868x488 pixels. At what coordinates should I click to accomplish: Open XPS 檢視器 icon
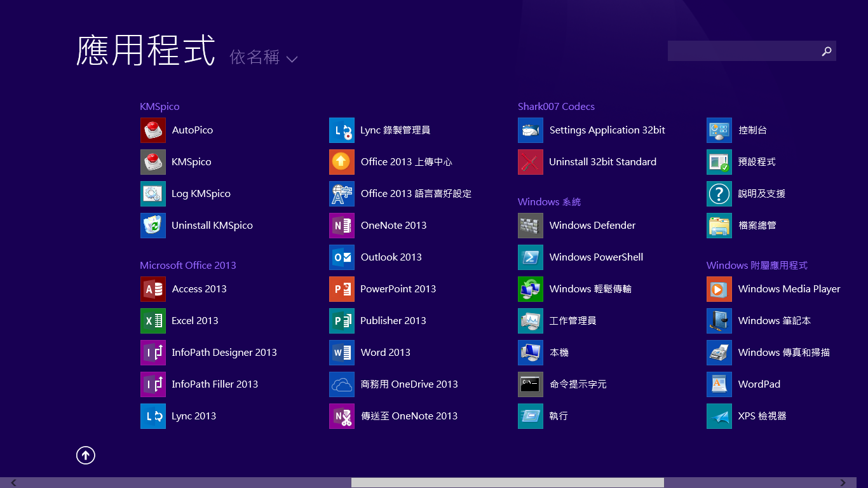coord(719,416)
